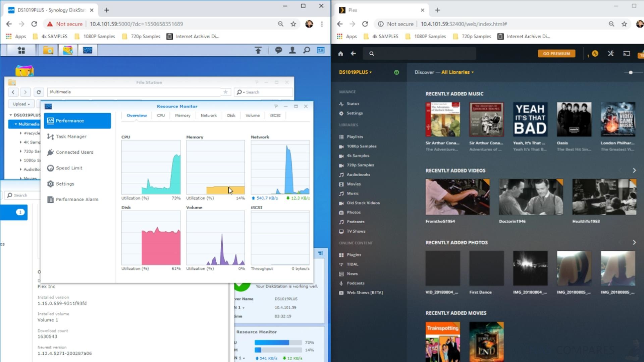This screenshot has height=362, width=644.
Task: Open Movies library in Plex sidebar
Action: coord(354,184)
